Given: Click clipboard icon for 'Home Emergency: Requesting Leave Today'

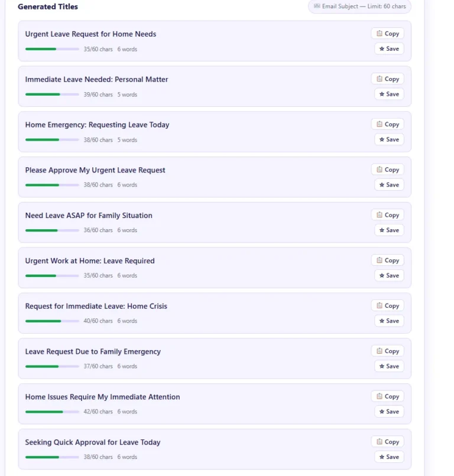Looking at the screenshot, I should click(380, 125).
